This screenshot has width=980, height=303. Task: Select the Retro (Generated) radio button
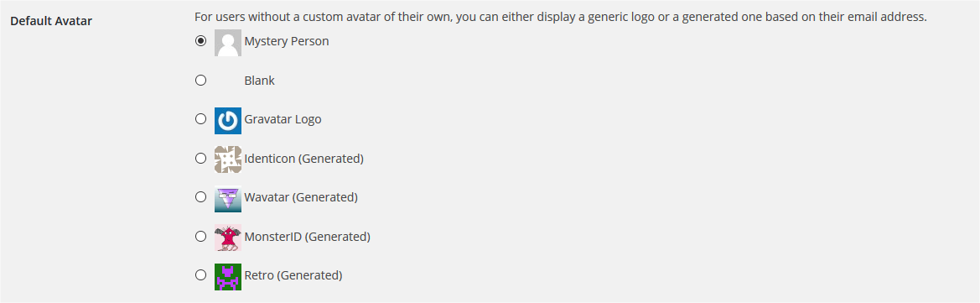coord(200,274)
